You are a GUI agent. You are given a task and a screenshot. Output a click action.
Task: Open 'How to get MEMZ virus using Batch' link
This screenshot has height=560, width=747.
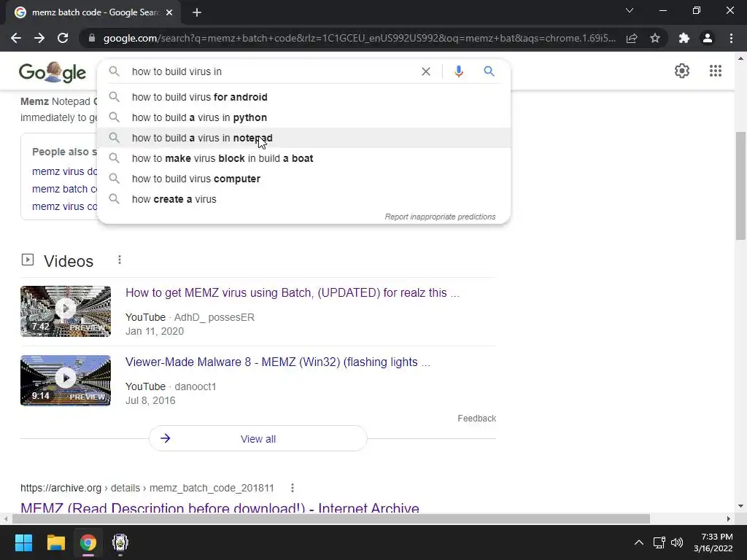292,293
